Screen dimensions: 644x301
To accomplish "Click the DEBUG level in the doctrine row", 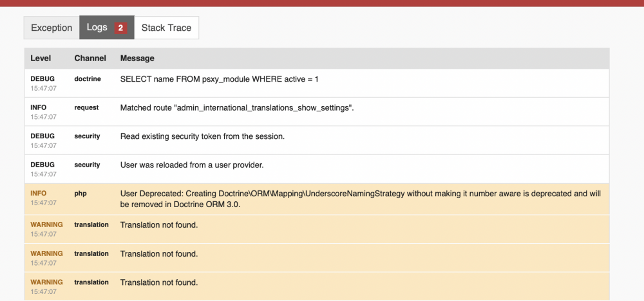I will pos(43,78).
